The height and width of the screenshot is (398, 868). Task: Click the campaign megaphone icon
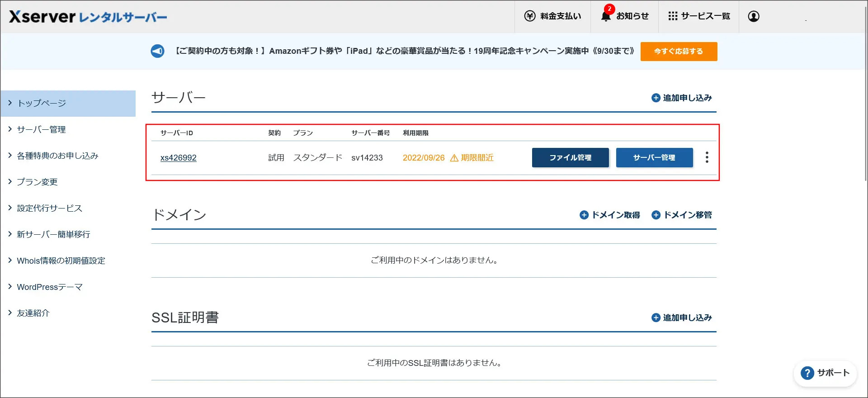point(157,51)
